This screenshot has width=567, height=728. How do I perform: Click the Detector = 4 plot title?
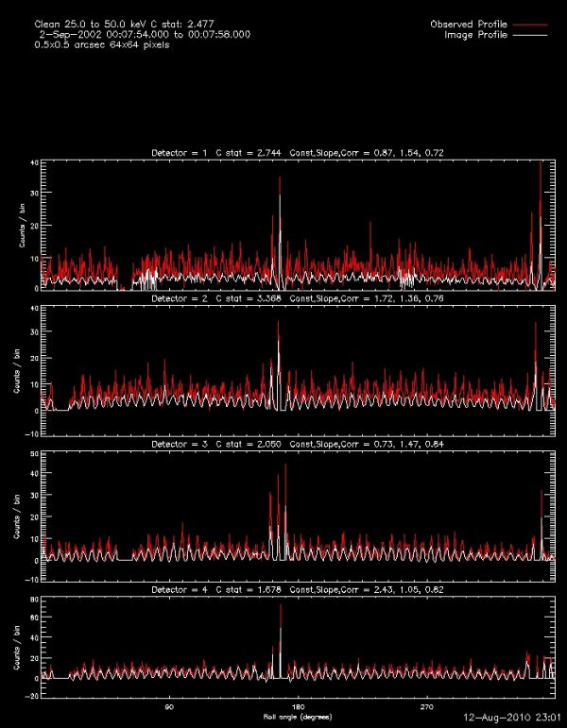pyautogui.click(x=301, y=590)
